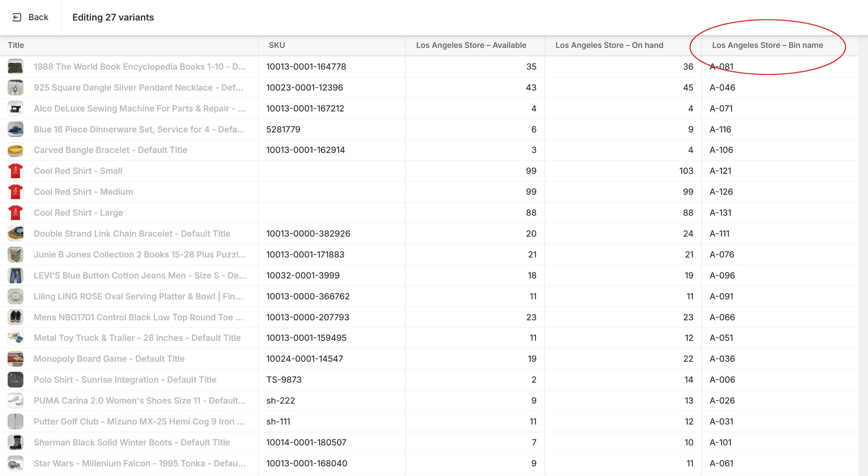Viewport: 868px width, 476px height.
Task: Edit bin name A-091
Action: (x=780, y=297)
